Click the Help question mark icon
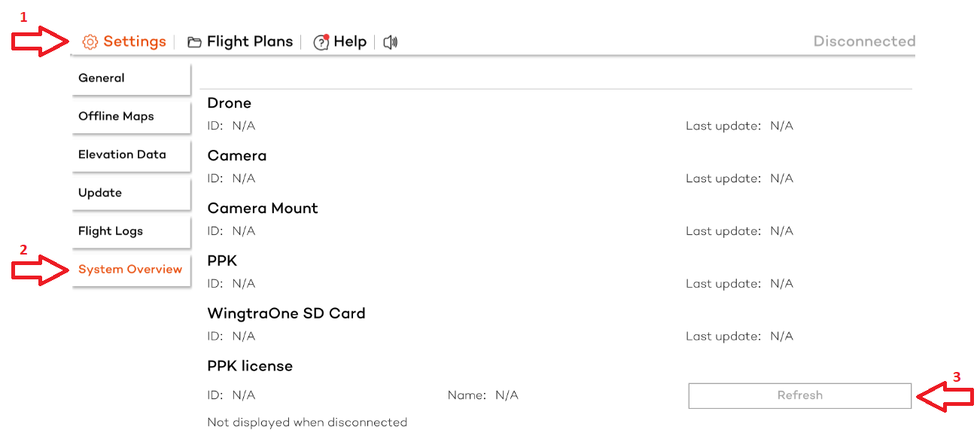Viewport: 980px width, 439px height. (321, 42)
